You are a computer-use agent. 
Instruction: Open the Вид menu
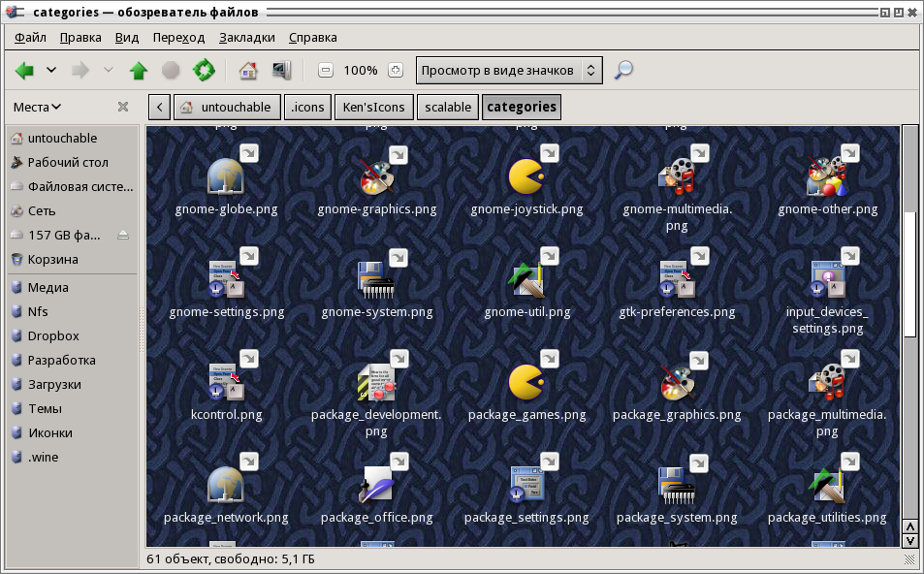[x=127, y=37]
